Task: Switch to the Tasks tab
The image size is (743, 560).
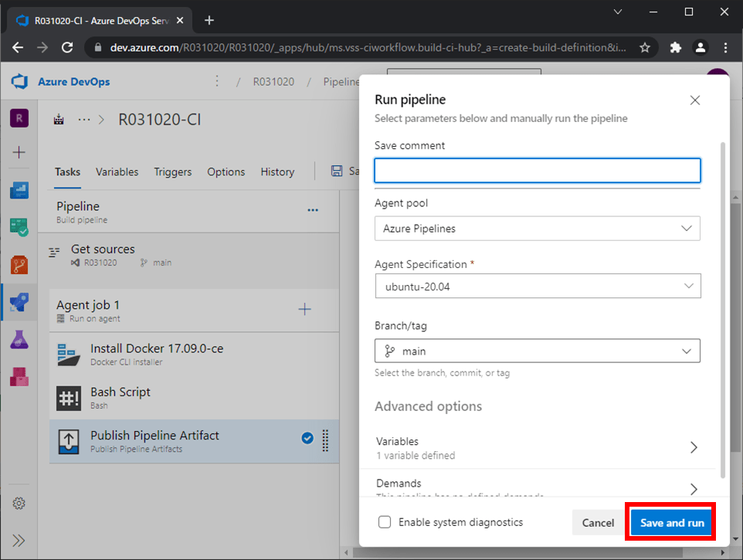Action: (67, 172)
